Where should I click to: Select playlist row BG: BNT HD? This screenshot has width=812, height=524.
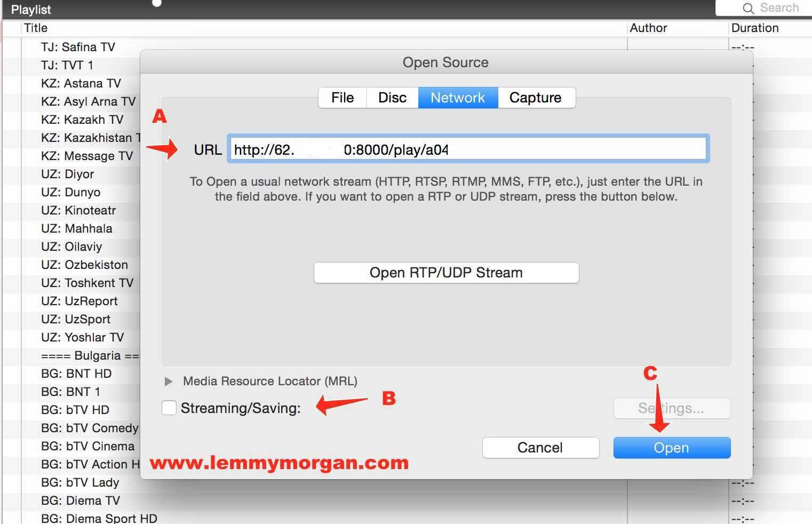pos(76,374)
